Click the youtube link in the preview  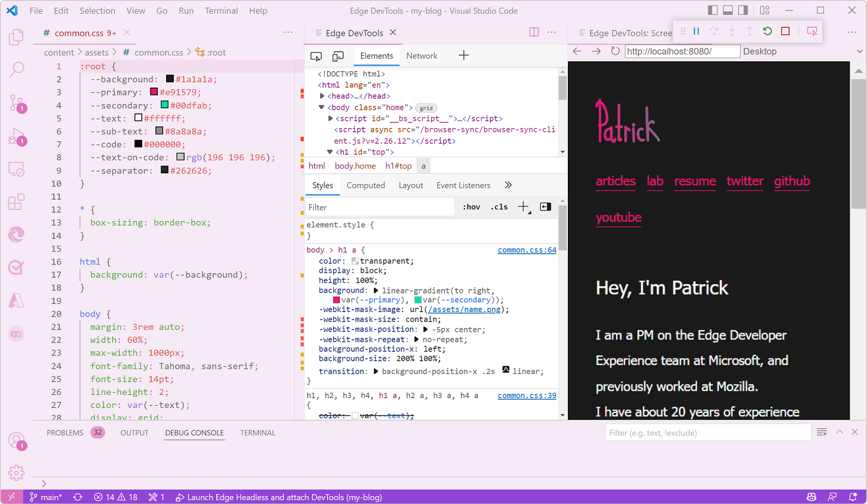619,217
